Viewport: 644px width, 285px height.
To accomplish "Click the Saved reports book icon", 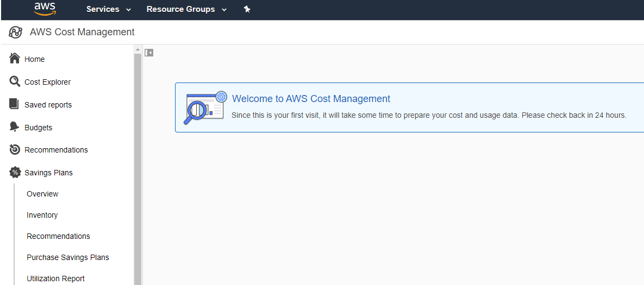I will click(x=14, y=104).
